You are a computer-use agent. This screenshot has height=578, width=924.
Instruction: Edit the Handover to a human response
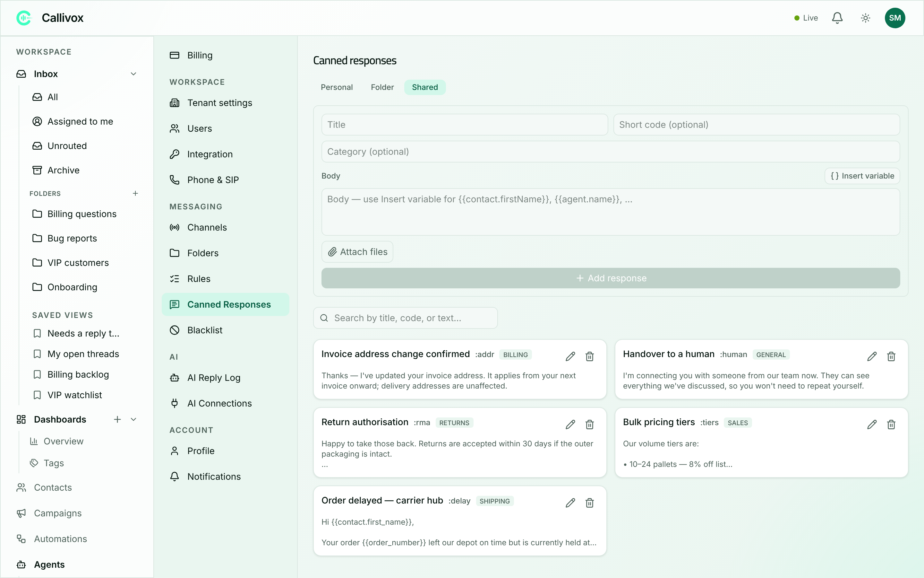872,356
